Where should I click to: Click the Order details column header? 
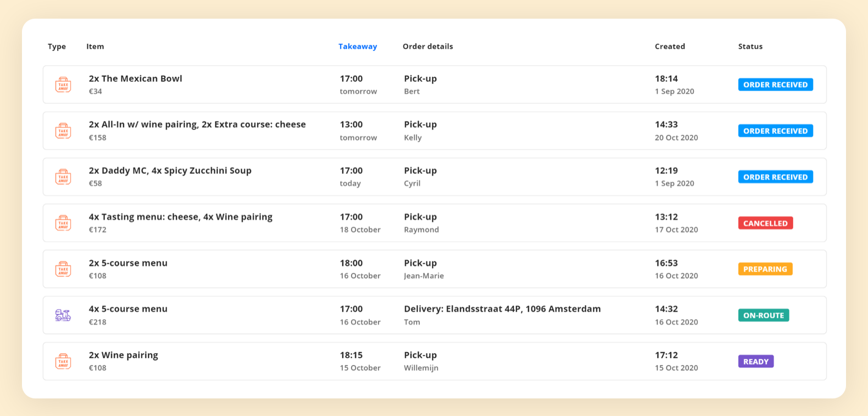tap(428, 47)
